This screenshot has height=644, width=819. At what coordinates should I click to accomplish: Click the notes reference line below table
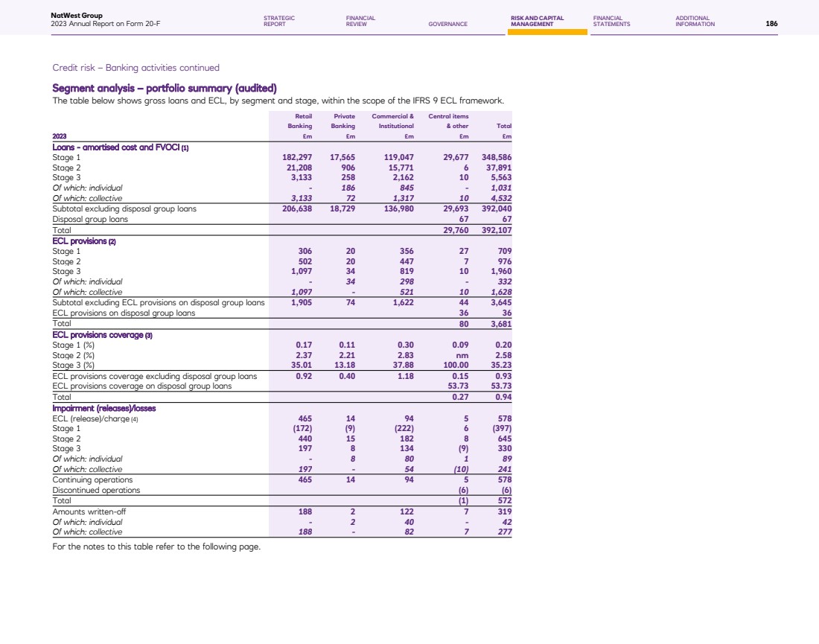click(x=156, y=547)
